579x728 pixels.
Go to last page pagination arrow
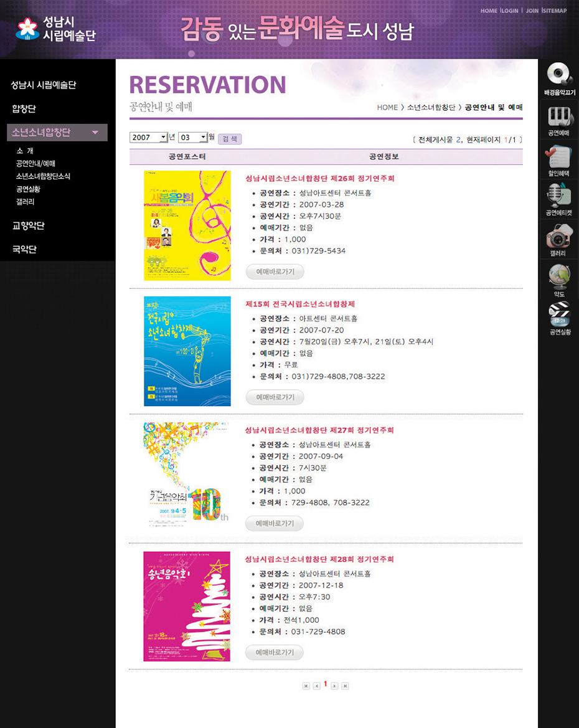[345, 686]
